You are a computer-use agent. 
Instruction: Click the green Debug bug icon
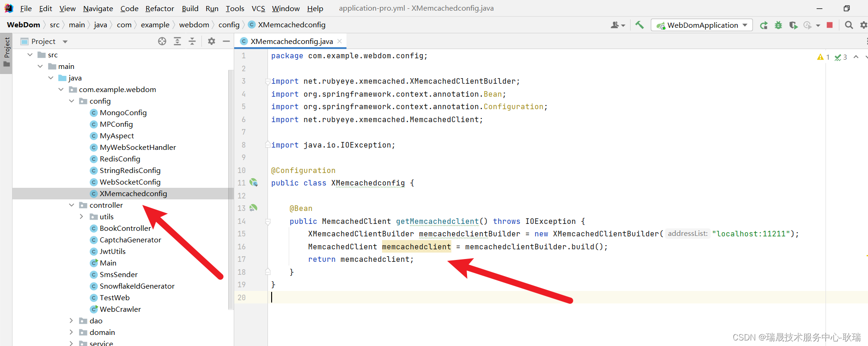point(778,25)
